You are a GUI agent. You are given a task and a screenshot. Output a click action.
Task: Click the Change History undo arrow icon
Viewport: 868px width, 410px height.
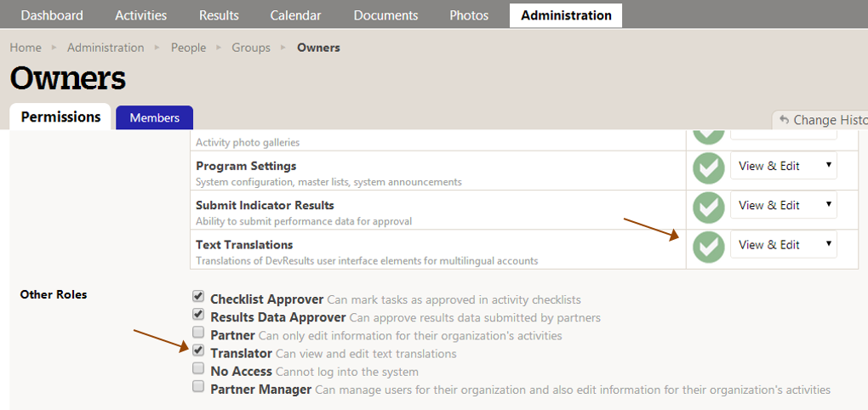pyautogui.click(x=784, y=120)
